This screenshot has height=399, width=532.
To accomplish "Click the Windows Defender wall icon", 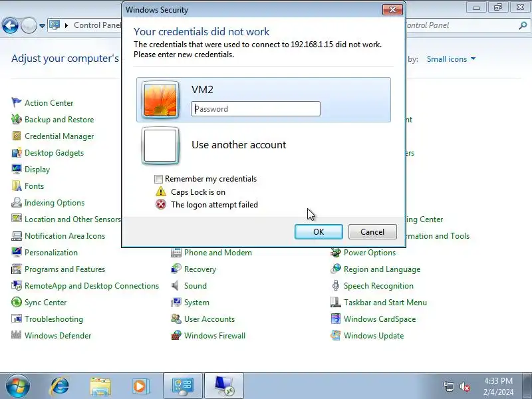I will [x=16, y=335].
